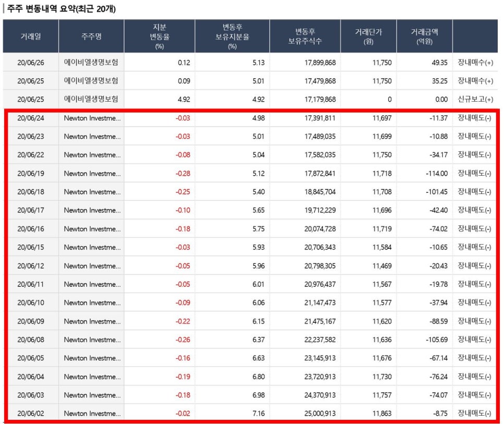Click the amount "0.00"
The image size is (504, 424).
[441, 100]
